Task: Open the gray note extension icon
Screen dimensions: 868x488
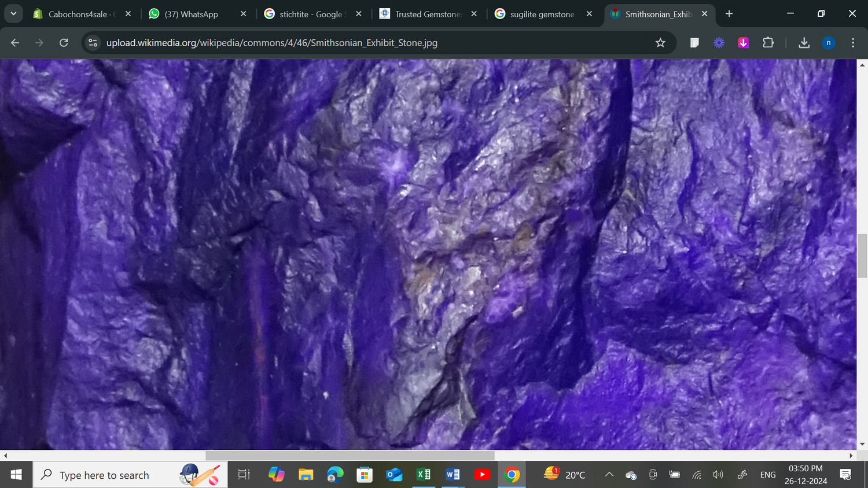Action: point(694,43)
